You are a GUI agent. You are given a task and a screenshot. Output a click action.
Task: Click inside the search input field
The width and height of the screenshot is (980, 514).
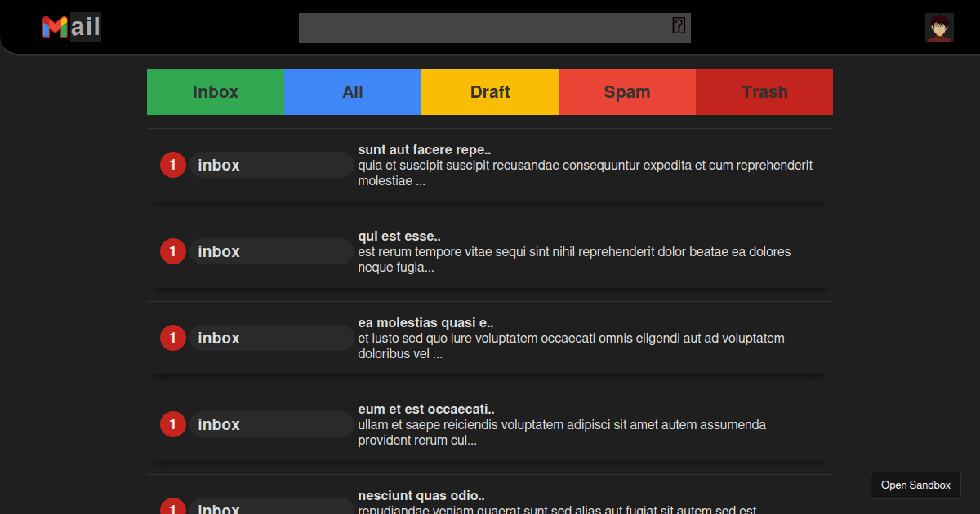coord(482,28)
